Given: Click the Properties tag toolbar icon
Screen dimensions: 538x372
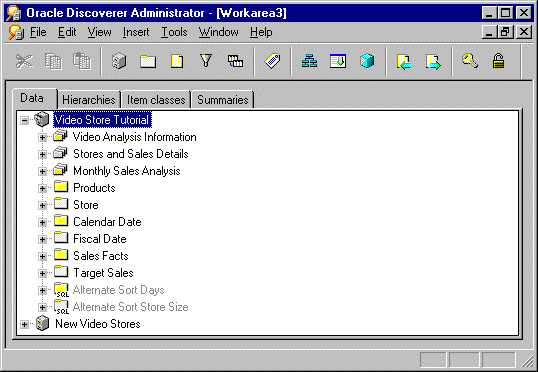Looking at the screenshot, I should (x=272, y=61).
